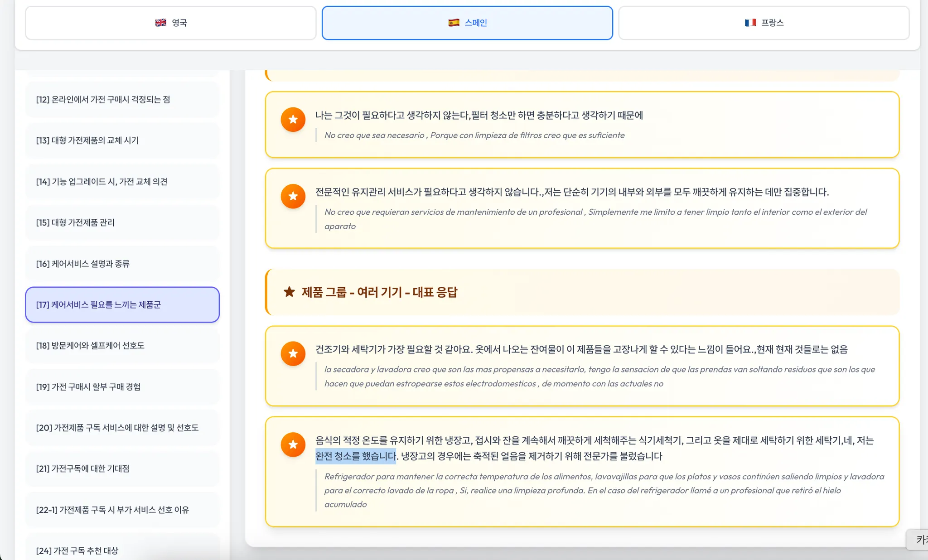
Task: Select [16] 케어서비스 설명과 종류 item
Action: pos(122,264)
